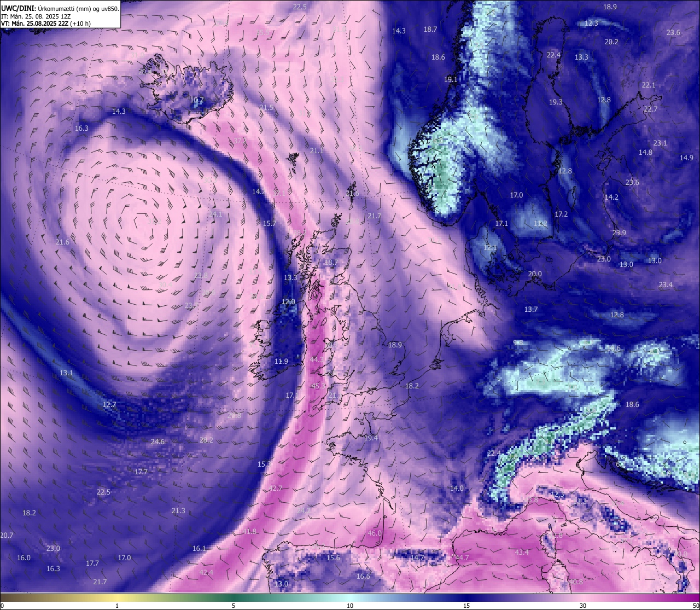The height and width of the screenshot is (610, 700).
Task: Click the "46.0" value over the Bay of Biscay
Action: pyautogui.click(x=375, y=533)
